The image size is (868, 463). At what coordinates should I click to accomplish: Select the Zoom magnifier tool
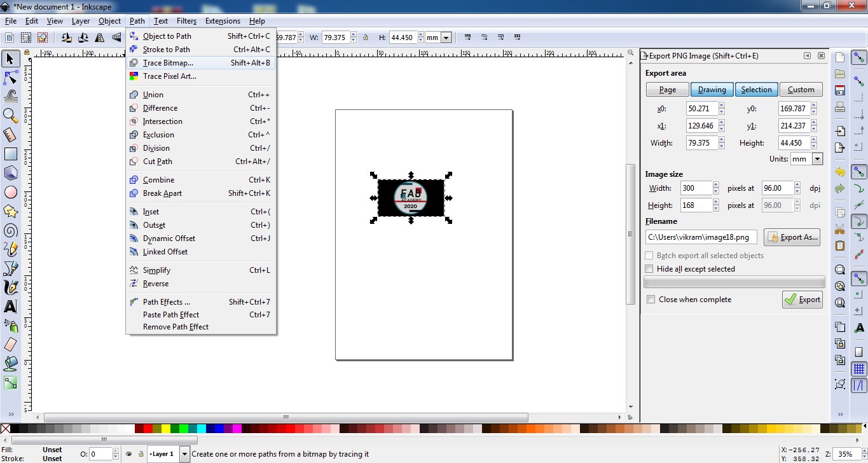click(x=10, y=116)
